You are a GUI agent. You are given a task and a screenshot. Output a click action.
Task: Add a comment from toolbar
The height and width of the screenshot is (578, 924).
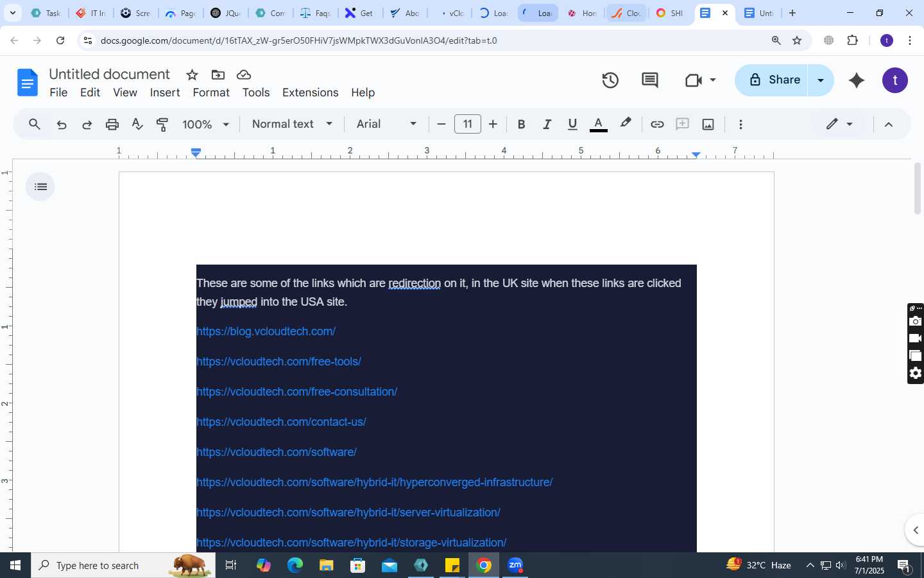(682, 125)
